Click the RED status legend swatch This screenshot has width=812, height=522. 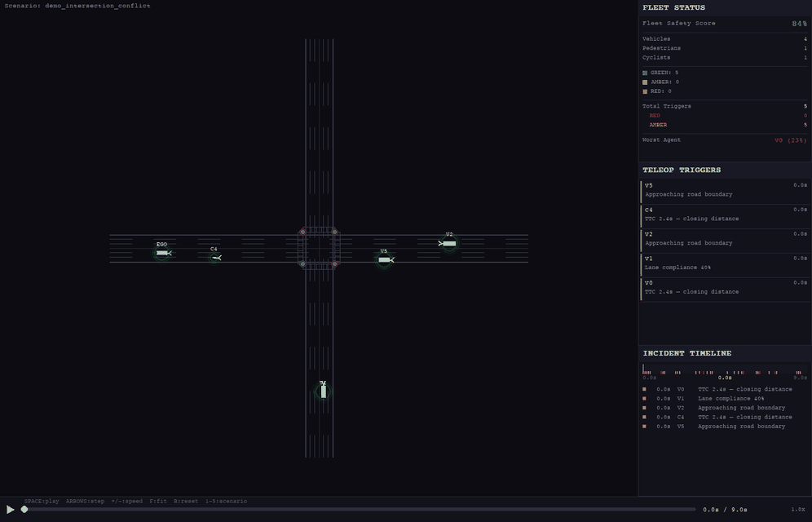(x=645, y=91)
